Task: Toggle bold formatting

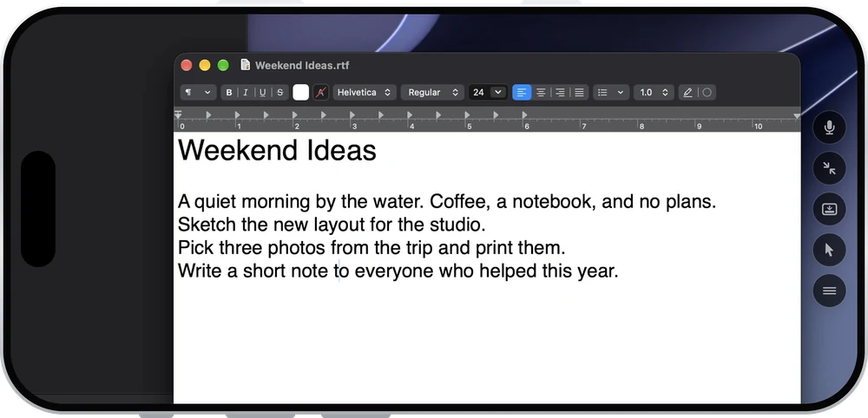Action: coord(228,92)
